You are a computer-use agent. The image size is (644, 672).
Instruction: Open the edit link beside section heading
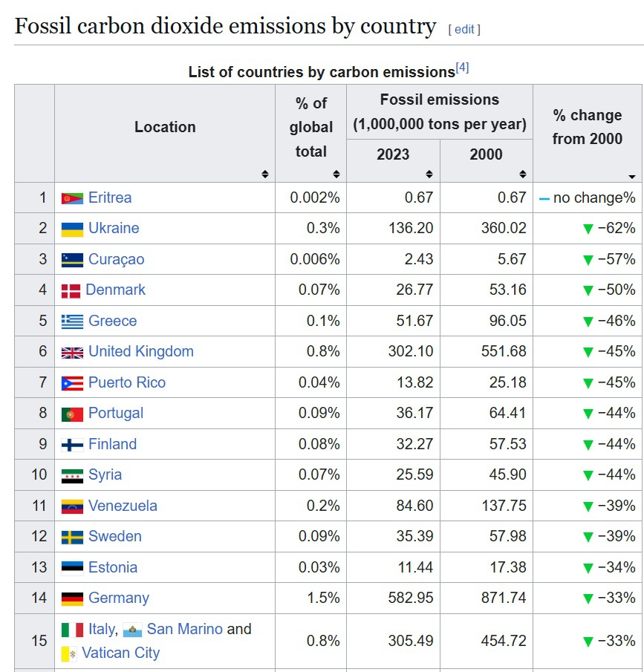pos(464,30)
